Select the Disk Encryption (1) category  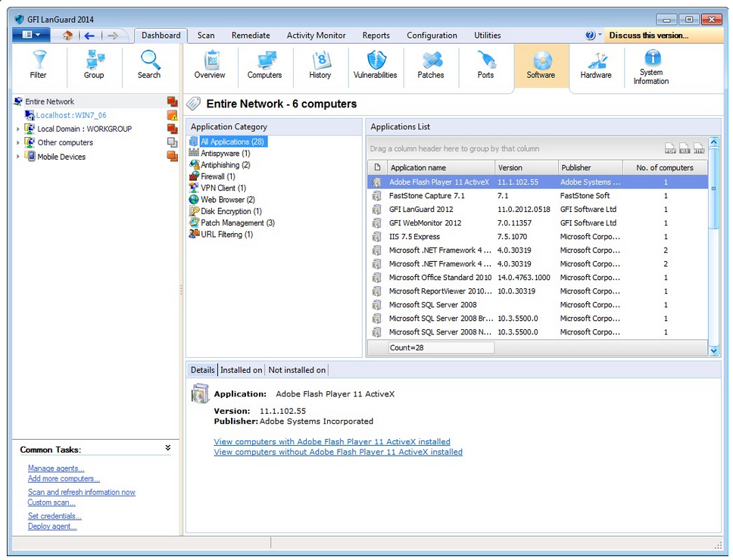coord(231,211)
